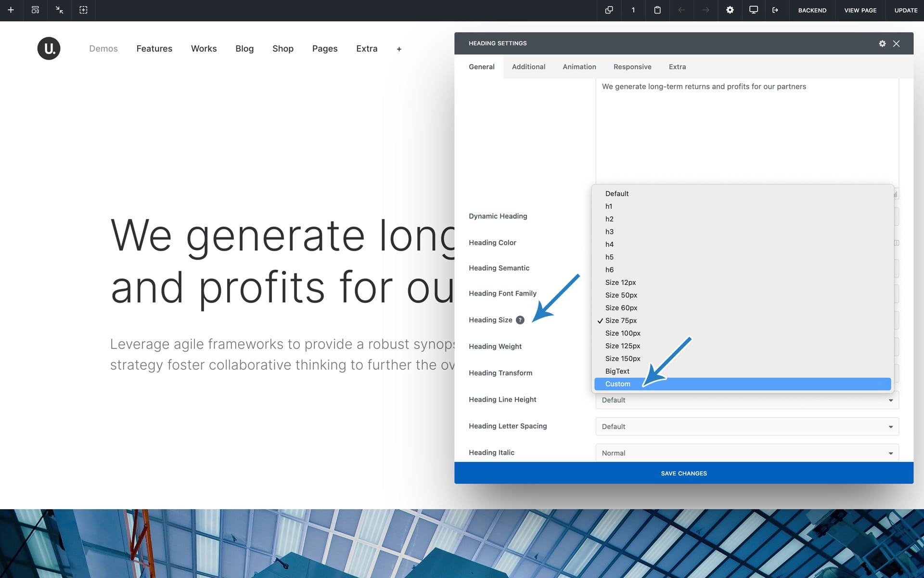Image resolution: width=924 pixels, height=578 pixels.
Task: Click the Update button
Action: pyautogui.click(x=905, y=10)
